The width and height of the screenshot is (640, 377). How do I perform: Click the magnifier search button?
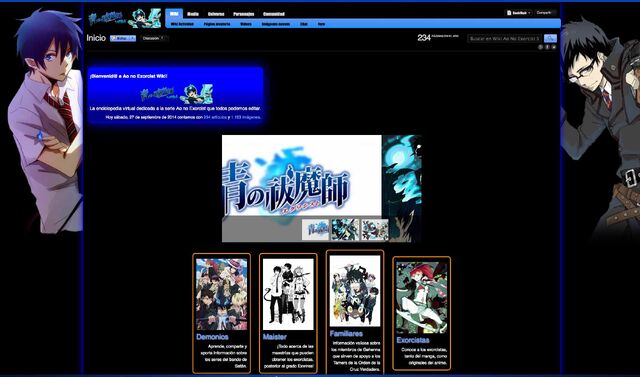tap(550, 38)
